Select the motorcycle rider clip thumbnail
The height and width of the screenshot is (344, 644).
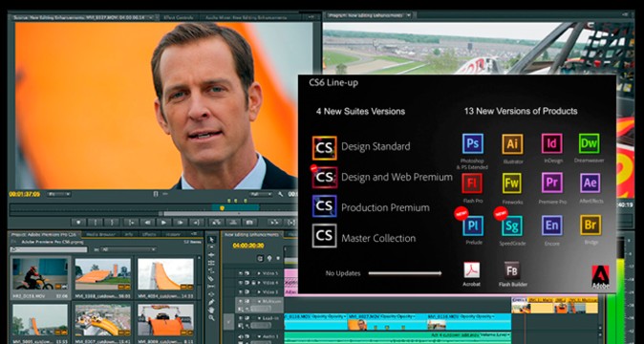coord(40,273)
